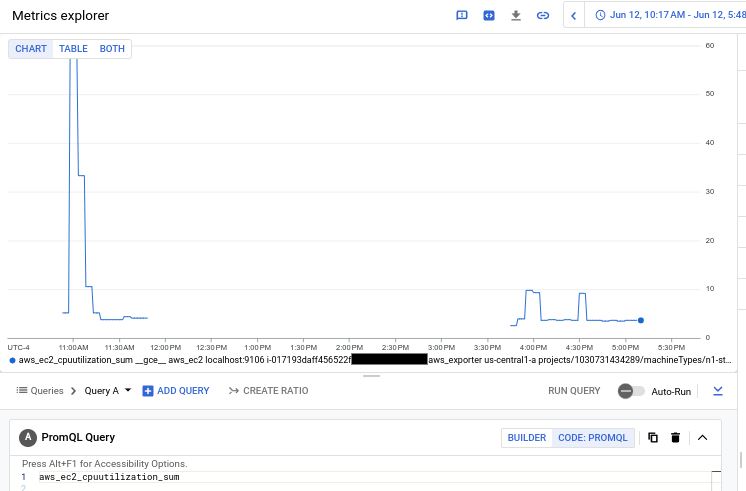Switch to the Table view tab
The width and height of the screenshot is (746, 491).
point(73,49)
